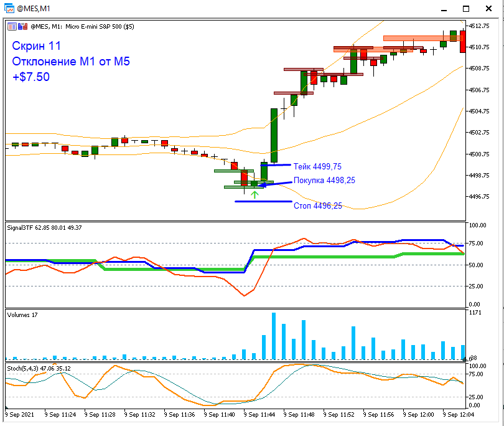Image resolution: width=504 pixels, height=426 pixels.
Task: Click the '@MES,M1' window title text
Action: pyautogui.click(x=34, y=9)
